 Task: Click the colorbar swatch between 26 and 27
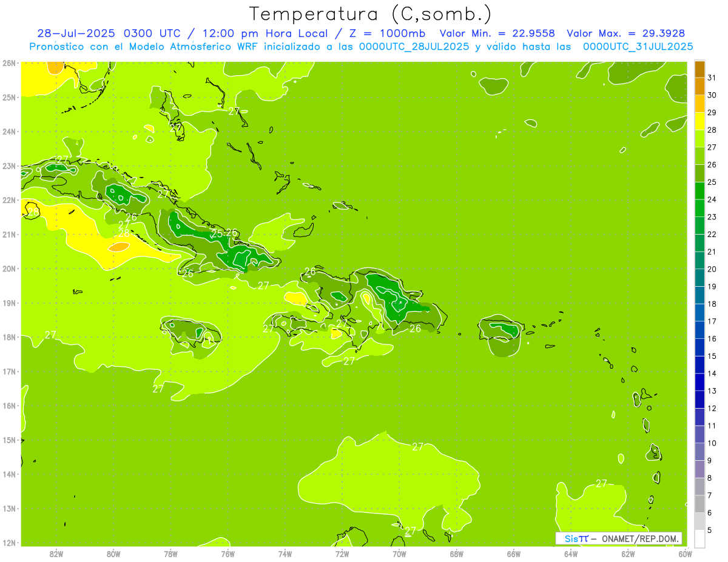[700, 156]
